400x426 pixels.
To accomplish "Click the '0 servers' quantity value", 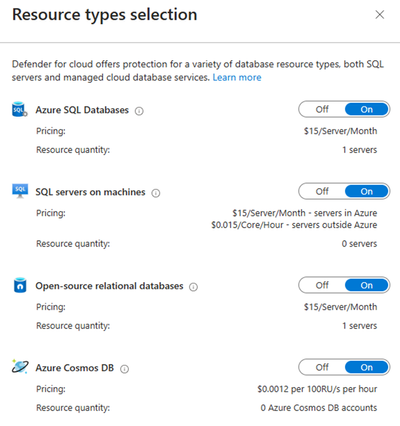I will 359,244.
